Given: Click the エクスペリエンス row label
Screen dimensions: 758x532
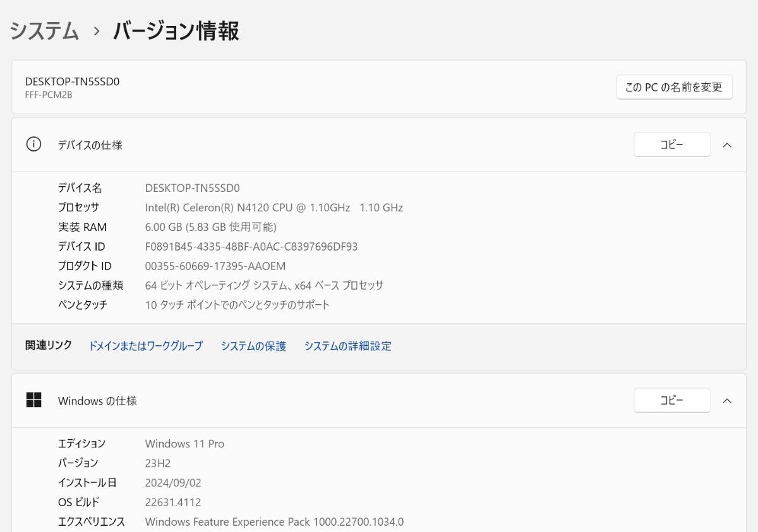Looking at the screenshot, I should point(92,522).
